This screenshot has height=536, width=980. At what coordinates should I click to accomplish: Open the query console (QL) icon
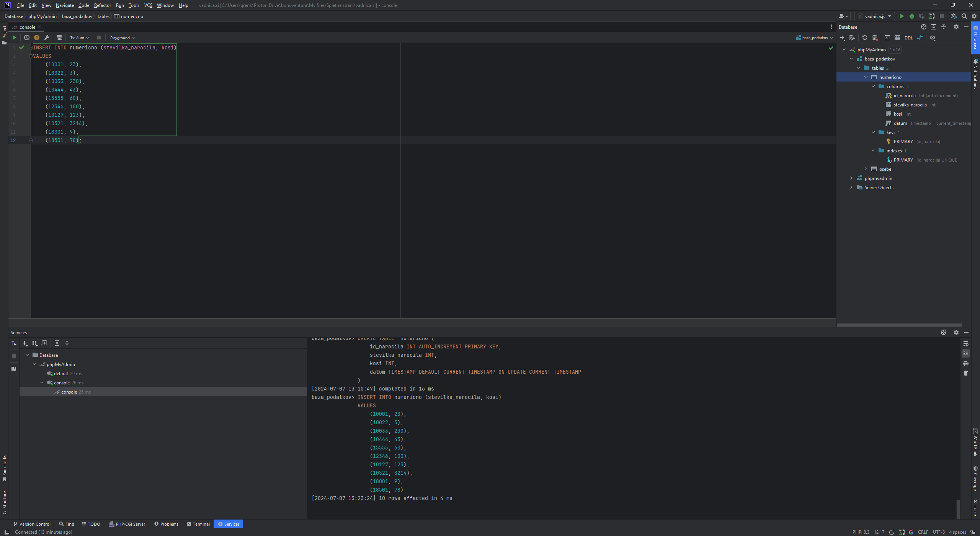pyautogui.click(x=887, y=38)
